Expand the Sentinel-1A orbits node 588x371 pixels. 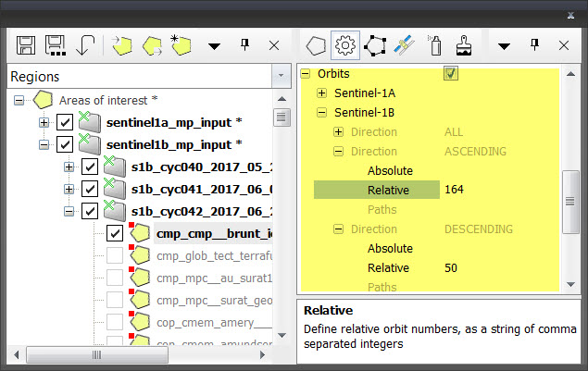(x=321, y=93)
